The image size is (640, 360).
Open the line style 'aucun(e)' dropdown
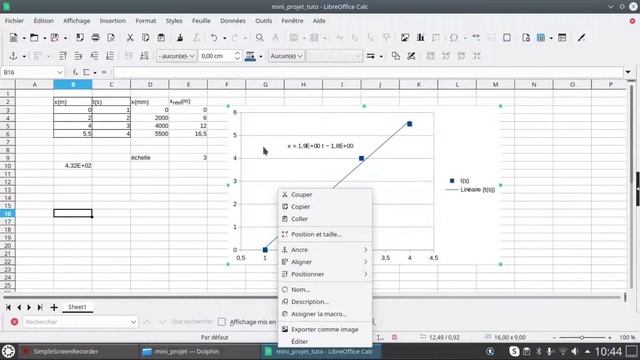[176, 56]
